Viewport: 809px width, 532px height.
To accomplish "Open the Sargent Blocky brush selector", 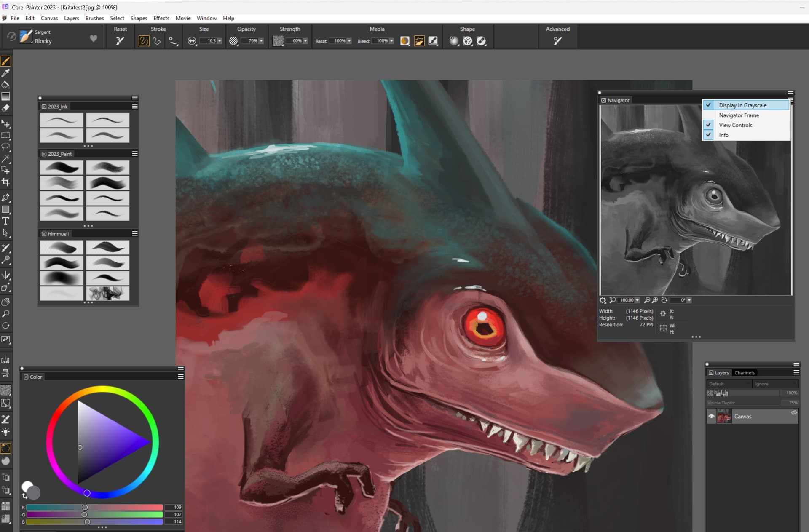I will [x=26, y=37].
